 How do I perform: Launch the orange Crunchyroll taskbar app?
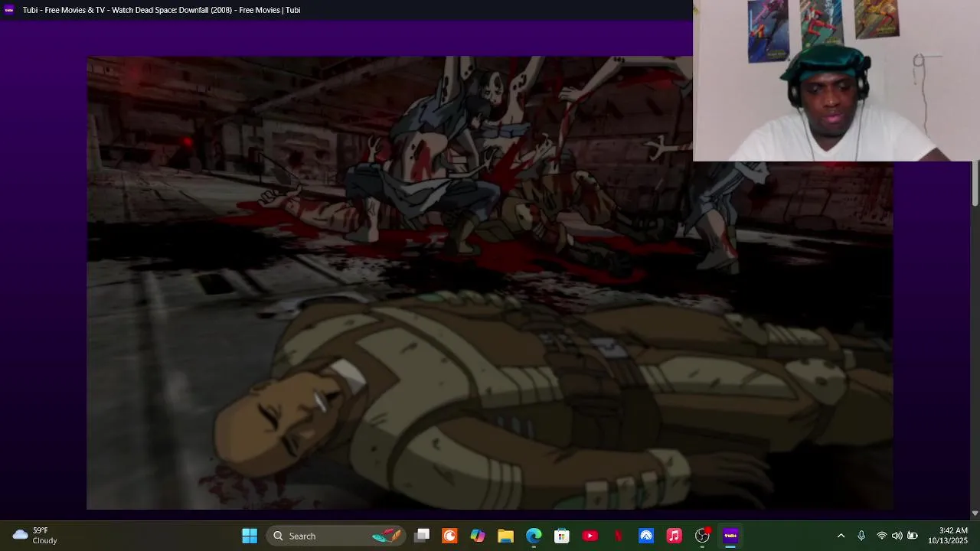click(x=449, y=536)
